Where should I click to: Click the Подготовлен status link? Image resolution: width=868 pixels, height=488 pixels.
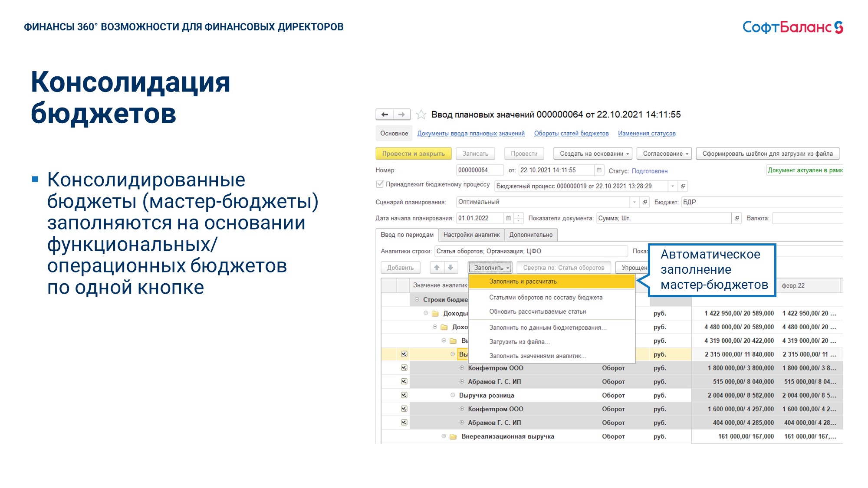pyautogui.click(x=650, y=171)
